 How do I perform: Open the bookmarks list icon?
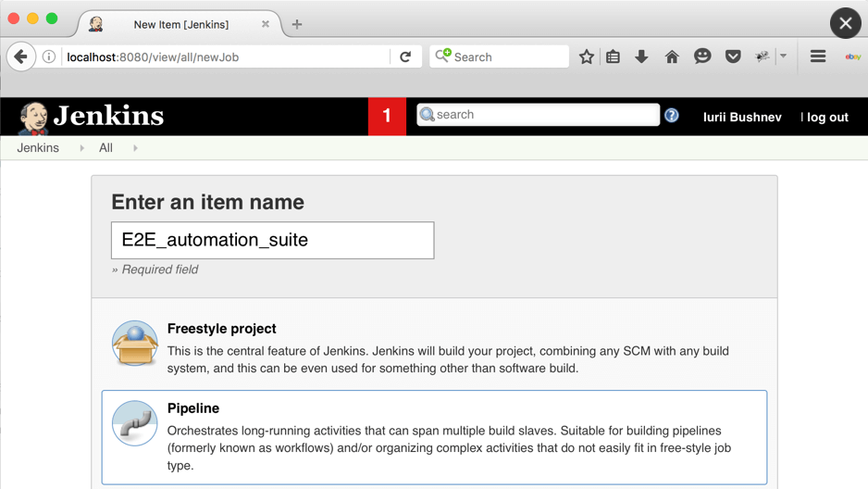pos(613,56)
